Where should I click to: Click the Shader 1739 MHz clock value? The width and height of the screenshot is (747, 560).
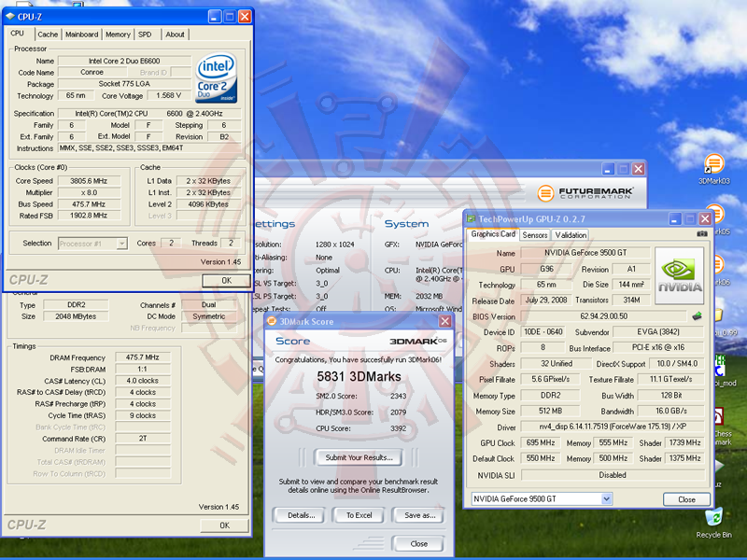684,442
